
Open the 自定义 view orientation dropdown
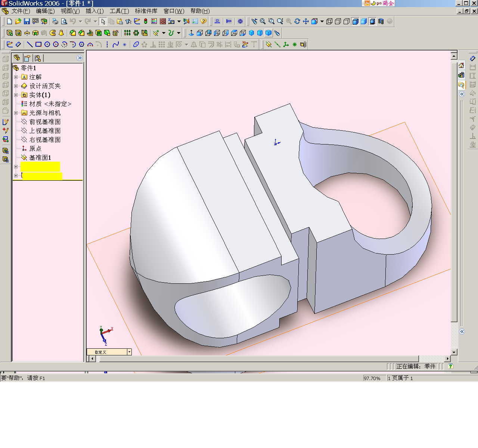point(129,352)
